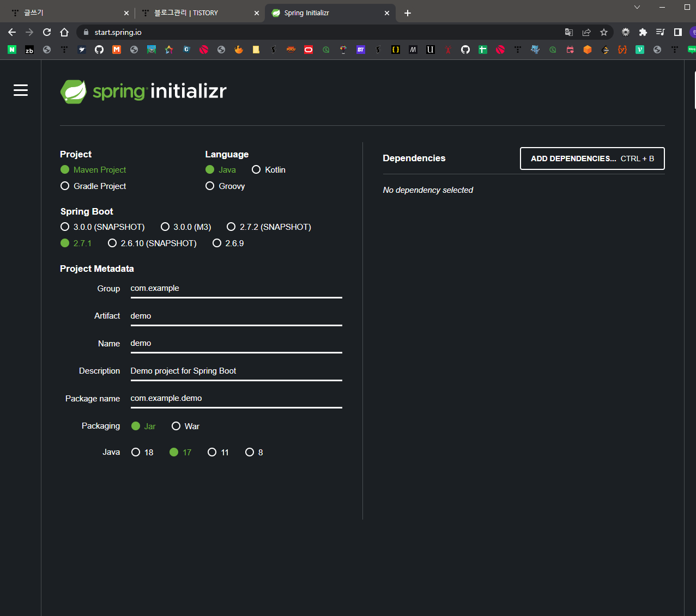Choose Kotlin as the language
The height and width of the screenshot is (616, 696).
click(x=256, y=170)
